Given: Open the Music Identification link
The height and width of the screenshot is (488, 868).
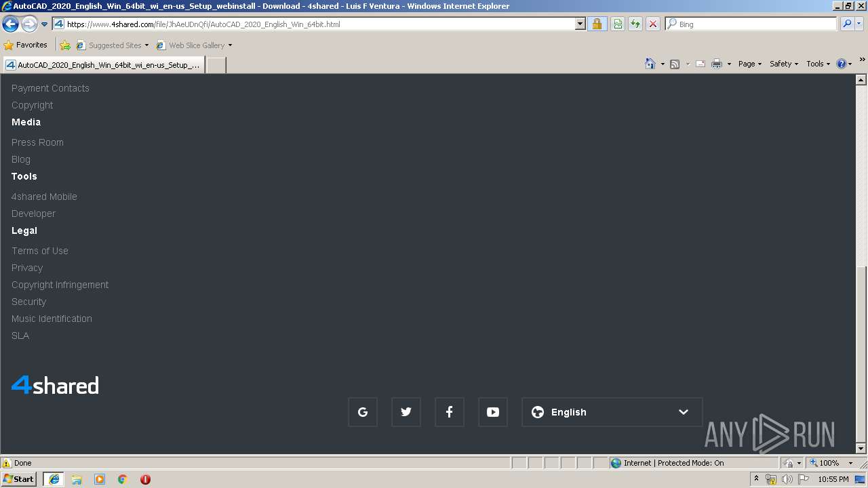Looking at the screenshot, I should coord(52,319).
